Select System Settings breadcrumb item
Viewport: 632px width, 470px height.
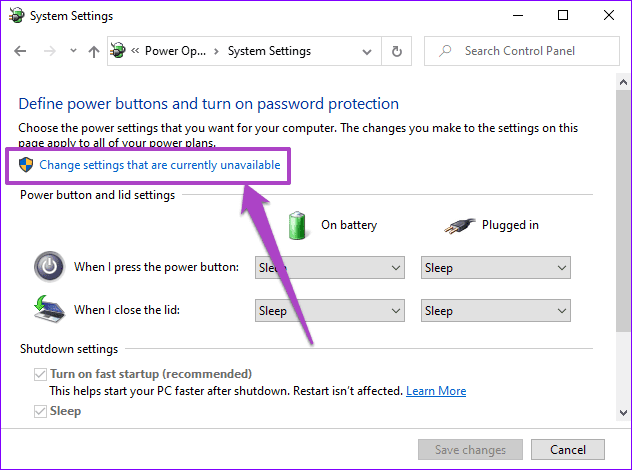point(269,51)
